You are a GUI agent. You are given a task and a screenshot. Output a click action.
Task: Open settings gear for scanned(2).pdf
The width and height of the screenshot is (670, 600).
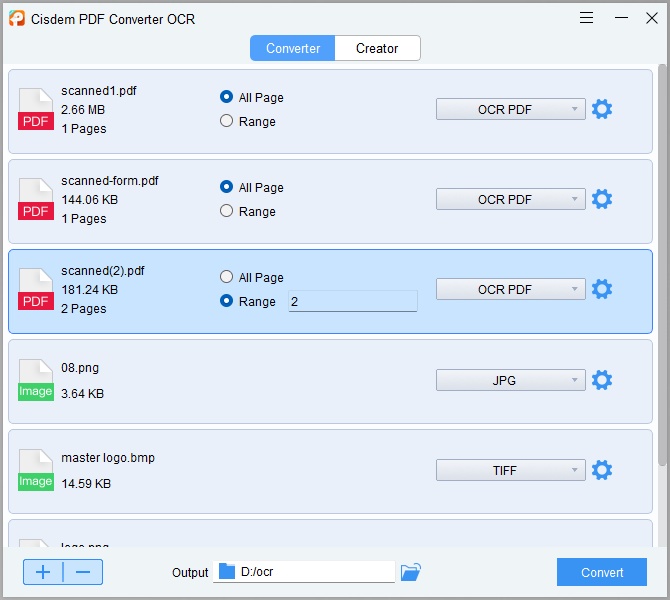point(602,289)
